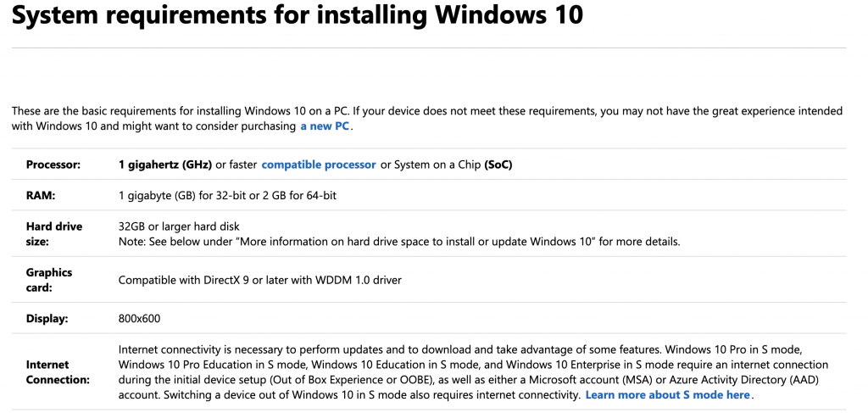Click the bold "1 gigahertz (GHz)" text
The height and width of the screenshot is (413, 868).
pyautogui.click(x=165, y=165)
